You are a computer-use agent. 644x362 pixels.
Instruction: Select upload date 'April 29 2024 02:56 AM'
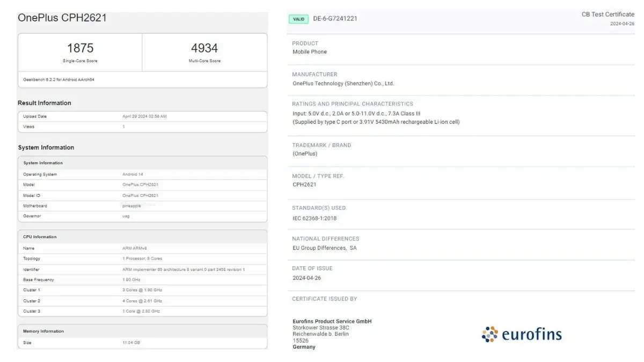144,116
